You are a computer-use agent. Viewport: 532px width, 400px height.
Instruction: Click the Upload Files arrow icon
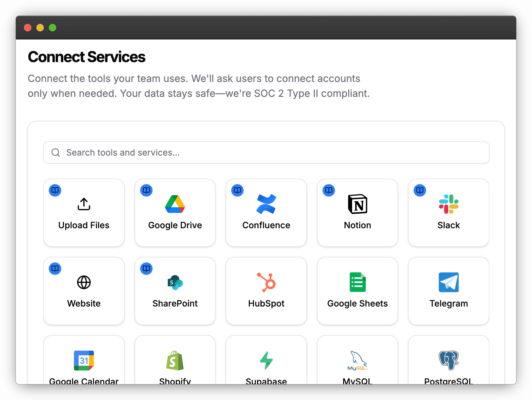(x=84, y=204)
